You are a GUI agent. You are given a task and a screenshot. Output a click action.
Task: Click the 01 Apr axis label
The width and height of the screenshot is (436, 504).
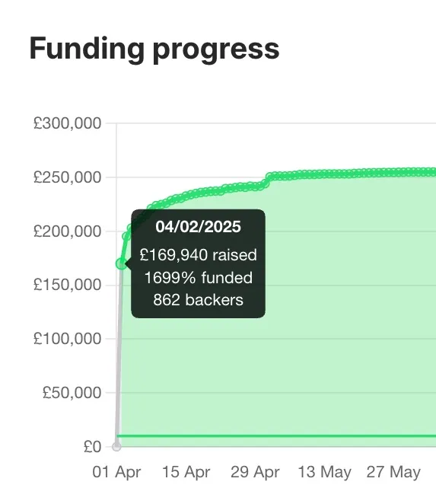click(x=116, y=472)
